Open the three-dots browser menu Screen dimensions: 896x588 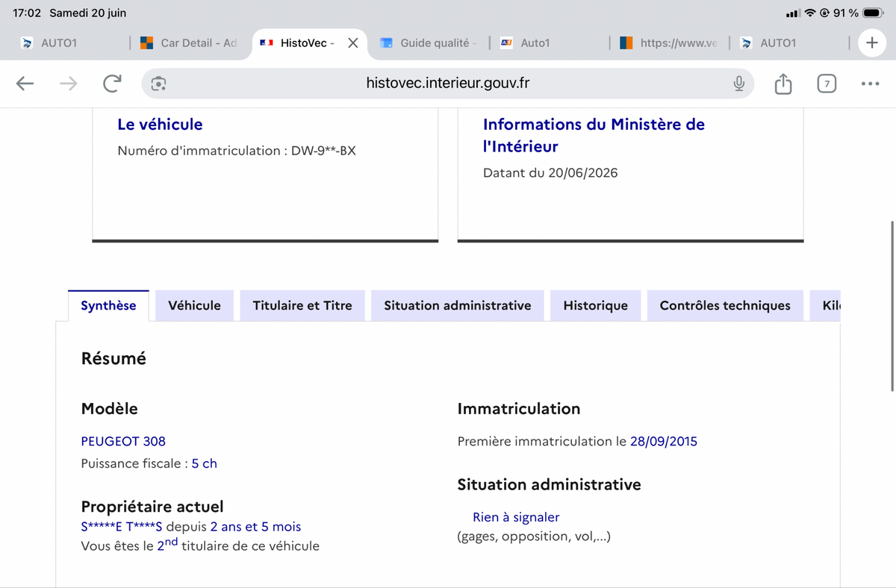[870, 84]
